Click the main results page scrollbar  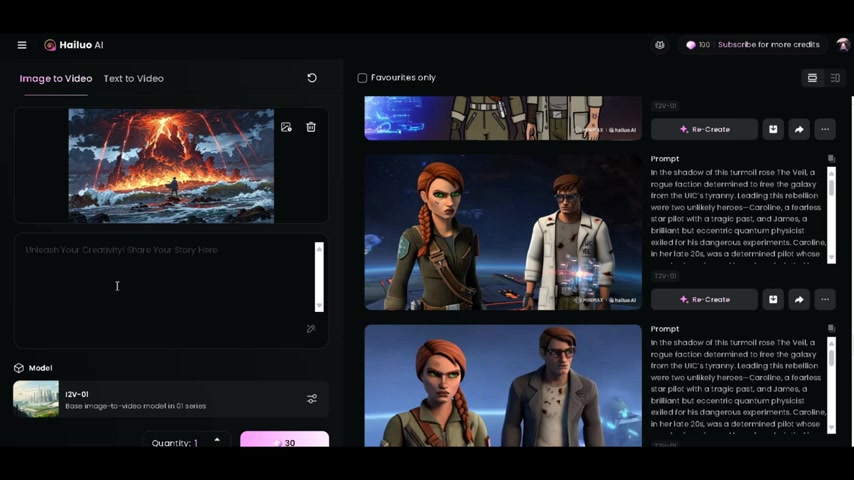pyautogui.click(x=852, y=271)
